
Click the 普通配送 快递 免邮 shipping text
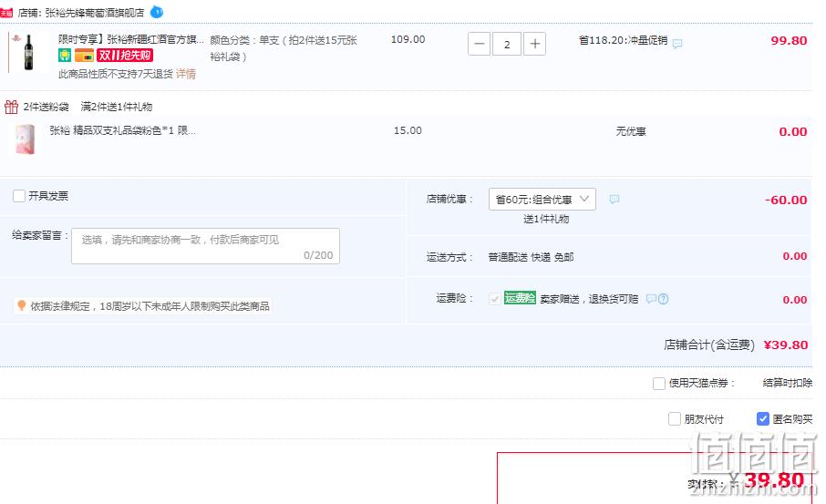pos(531,257)
